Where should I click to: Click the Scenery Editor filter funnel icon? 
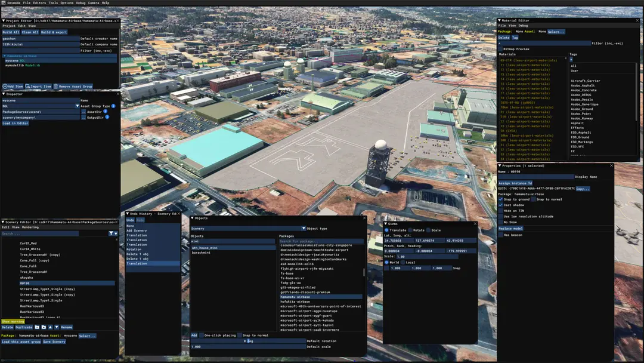coord(111,233)
